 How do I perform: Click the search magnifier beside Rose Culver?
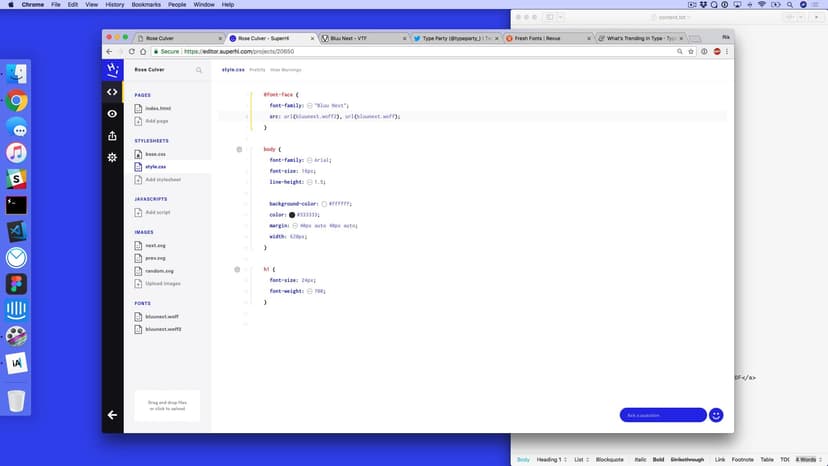(199, 70)
